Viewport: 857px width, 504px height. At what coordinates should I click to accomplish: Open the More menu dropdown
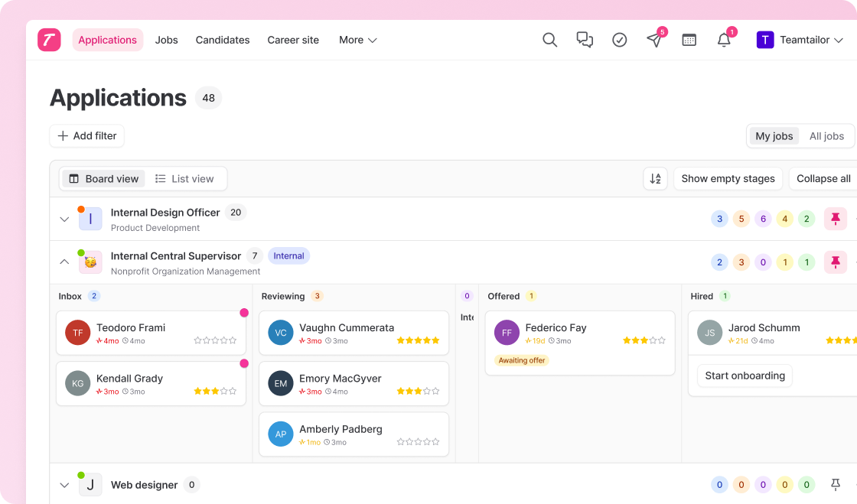(358, 40)
